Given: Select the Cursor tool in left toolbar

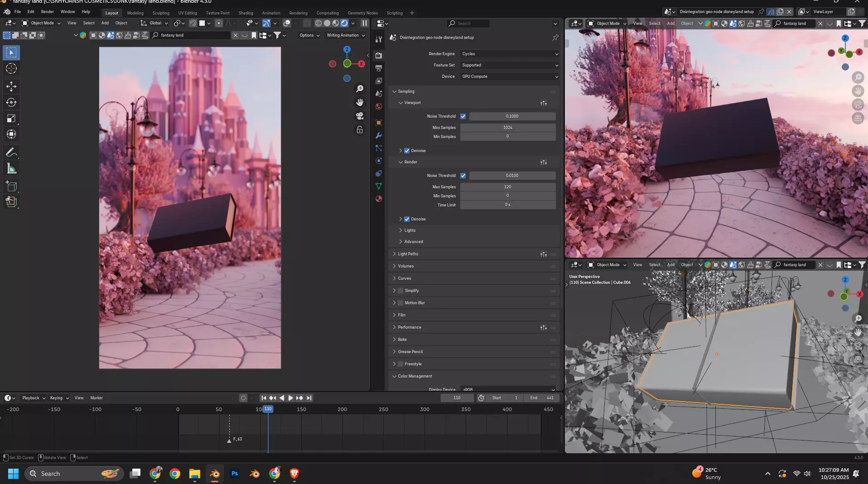Looking at the screenshot, I should [11, 68].
